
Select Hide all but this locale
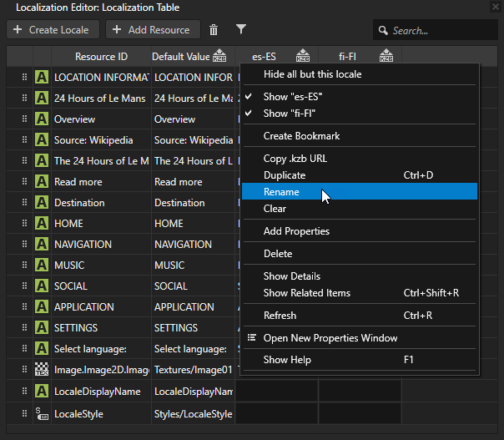(312, 74)
